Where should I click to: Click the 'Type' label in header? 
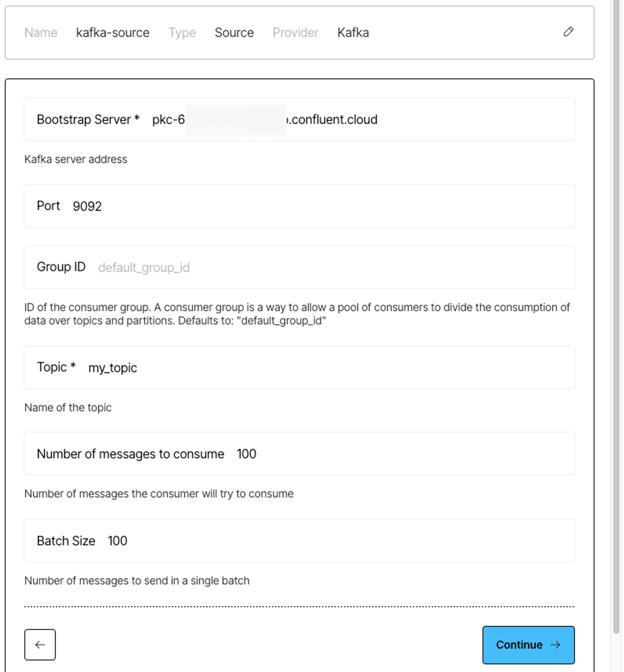182,33
